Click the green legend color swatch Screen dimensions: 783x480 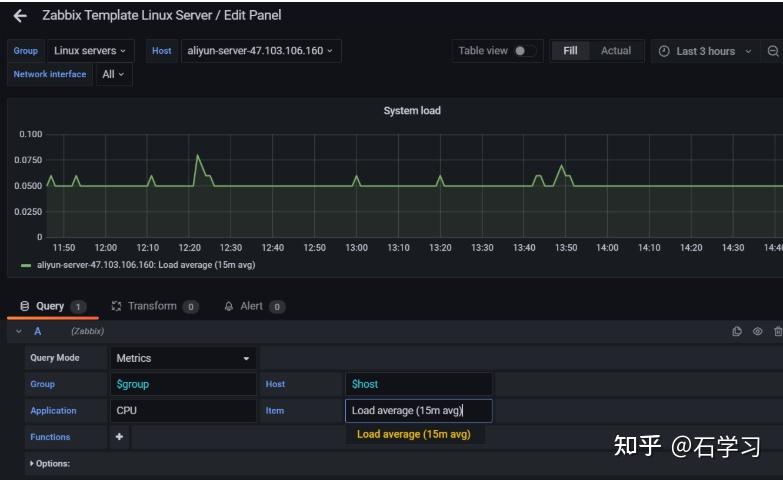click(x=26, y=265)
